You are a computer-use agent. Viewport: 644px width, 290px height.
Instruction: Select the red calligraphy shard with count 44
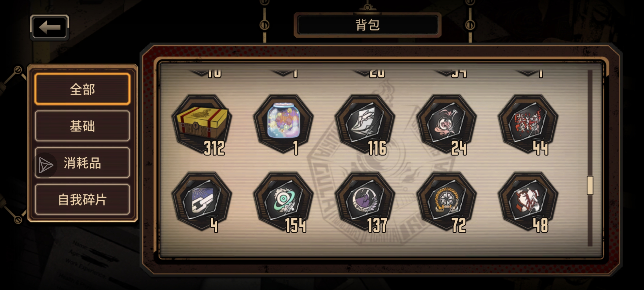pyautogui.click(x=528, y=124)
